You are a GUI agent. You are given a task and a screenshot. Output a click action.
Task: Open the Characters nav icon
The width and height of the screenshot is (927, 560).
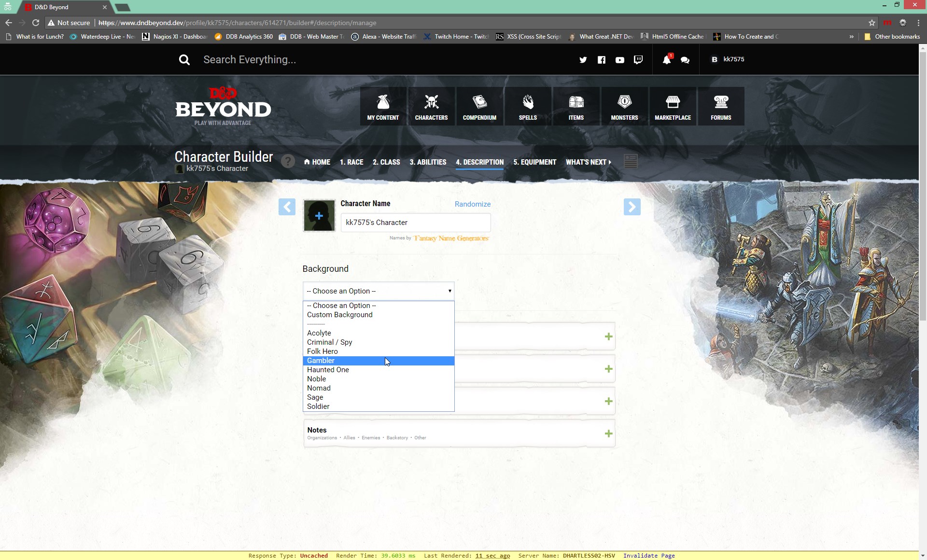[431, 106]
